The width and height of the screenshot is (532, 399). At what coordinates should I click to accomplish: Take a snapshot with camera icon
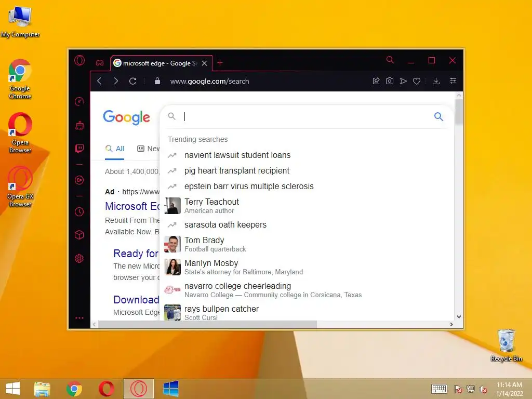390,81
